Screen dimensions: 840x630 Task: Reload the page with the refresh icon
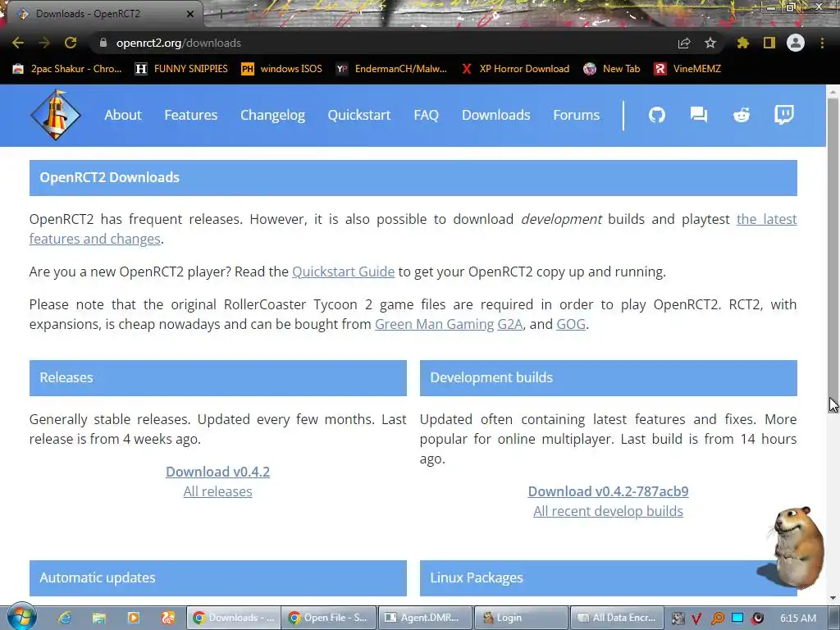(x=71, y=43)
